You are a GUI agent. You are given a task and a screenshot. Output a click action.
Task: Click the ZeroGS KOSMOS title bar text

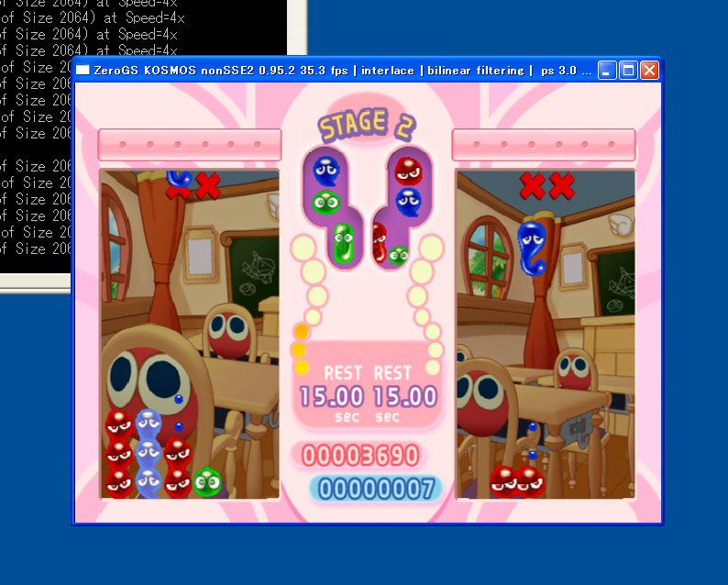click(x=343, y=71)
